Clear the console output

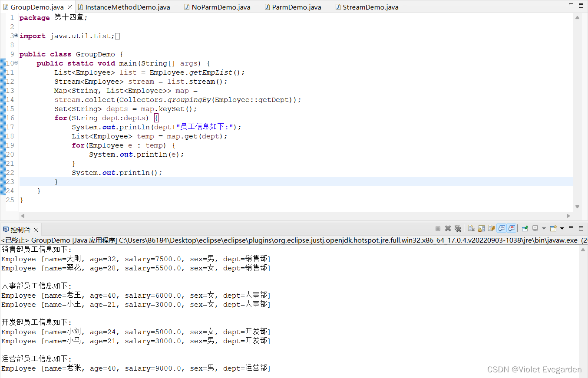pos(472,229)
